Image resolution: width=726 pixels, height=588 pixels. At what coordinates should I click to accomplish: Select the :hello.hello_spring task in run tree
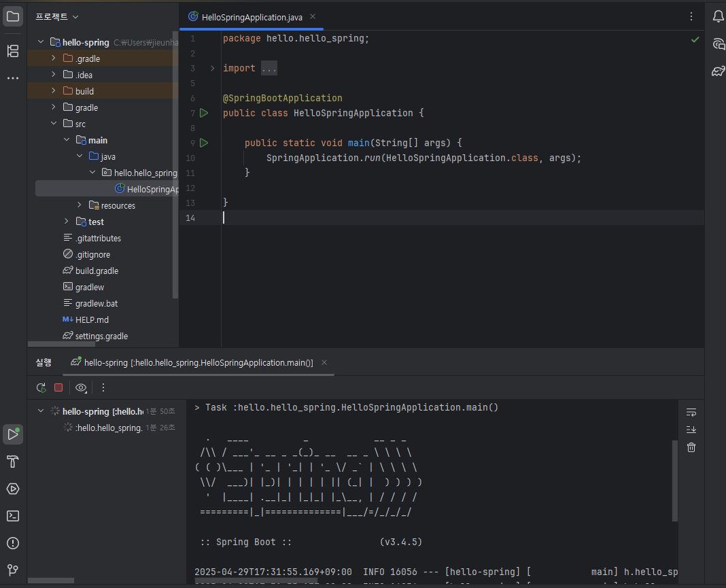[109, 428]
